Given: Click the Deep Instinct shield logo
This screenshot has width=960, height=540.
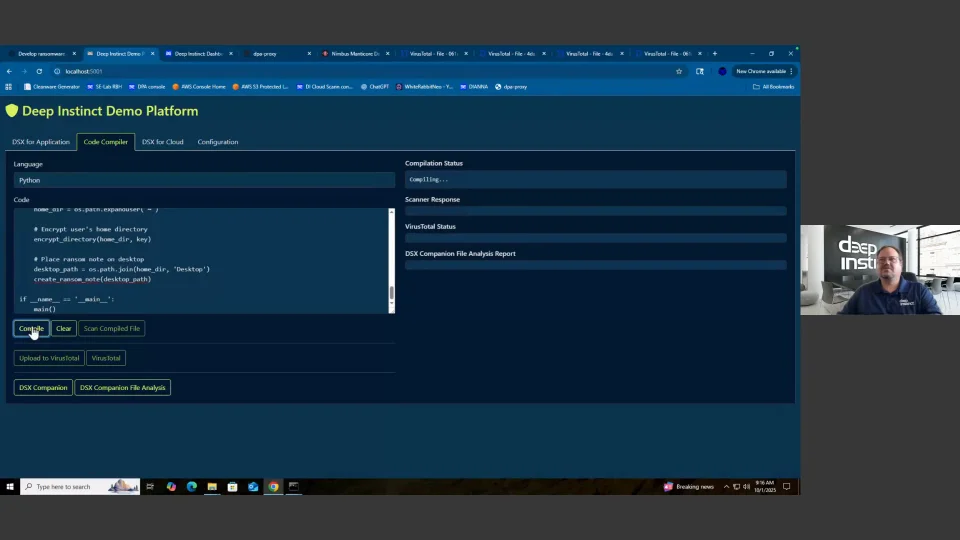Looking at the screenshot, I should 12,111.
